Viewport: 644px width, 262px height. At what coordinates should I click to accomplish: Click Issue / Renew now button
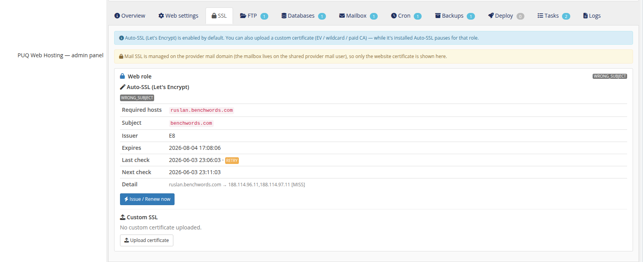(147, 199)
